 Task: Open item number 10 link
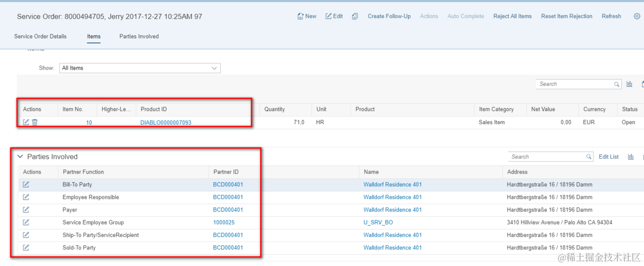point(89,123)
